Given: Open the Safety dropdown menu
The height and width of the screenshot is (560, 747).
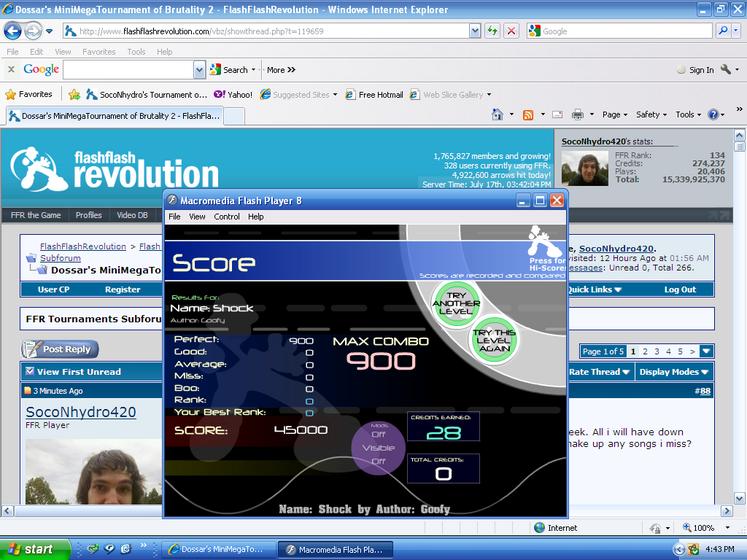Looking at the screenshot, I should pyautogui.click(x=651, y=114).
